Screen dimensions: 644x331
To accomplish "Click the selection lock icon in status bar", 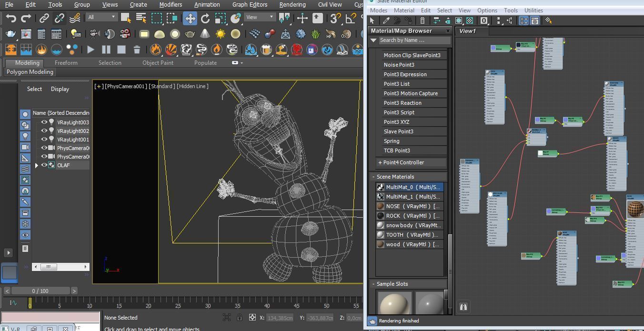I will coord(239,317).
